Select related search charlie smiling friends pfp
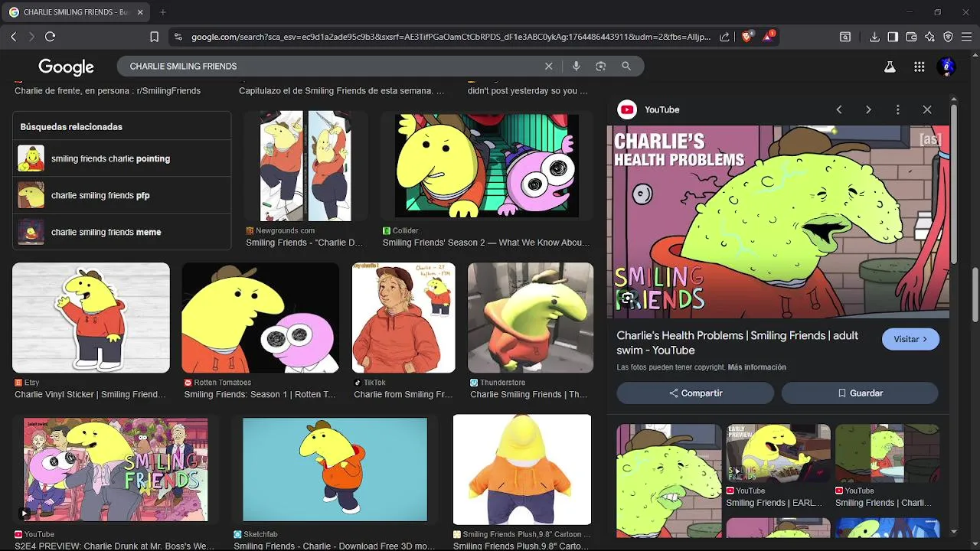This screenshot has height=551, width=980. 122,195
